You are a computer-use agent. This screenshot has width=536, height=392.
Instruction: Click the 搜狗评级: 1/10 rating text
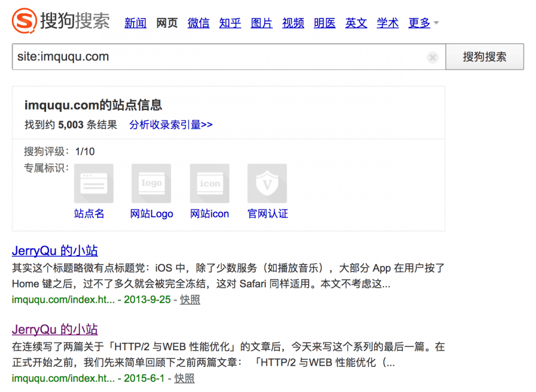59,151
